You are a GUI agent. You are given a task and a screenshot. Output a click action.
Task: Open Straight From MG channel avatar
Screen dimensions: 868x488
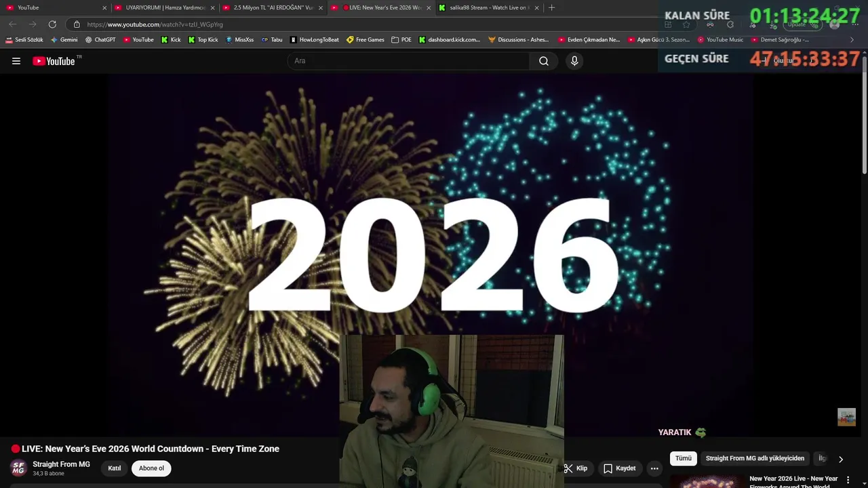click(x=18, y=468)
